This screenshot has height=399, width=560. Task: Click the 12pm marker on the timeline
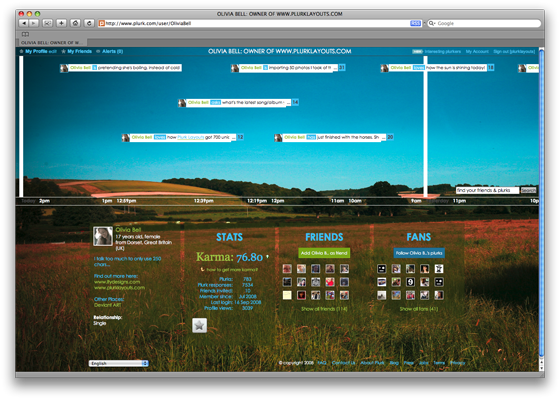(278, 201)
